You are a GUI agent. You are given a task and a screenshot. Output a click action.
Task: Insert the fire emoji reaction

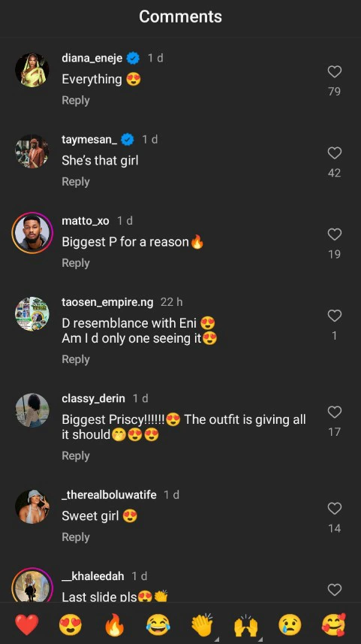pos(114,624)
